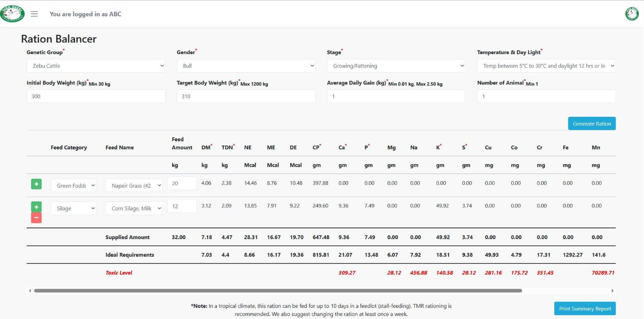This screenshot has width=644, height=319.
Task: Expand the Corn Silage feed name dropdown
Action: 134,208
